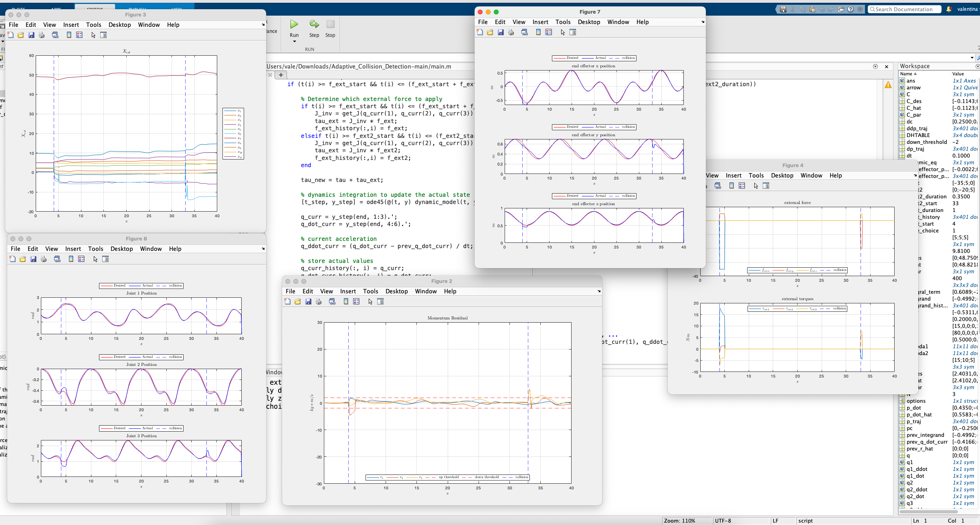Click Link Plot icon in Figure 3 toolbar
Screen dimensions: 980x525
pos(55,35)
